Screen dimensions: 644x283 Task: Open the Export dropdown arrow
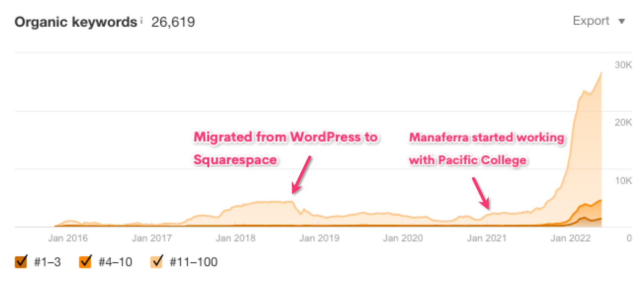pyautogui.click(x=622, y=21)
